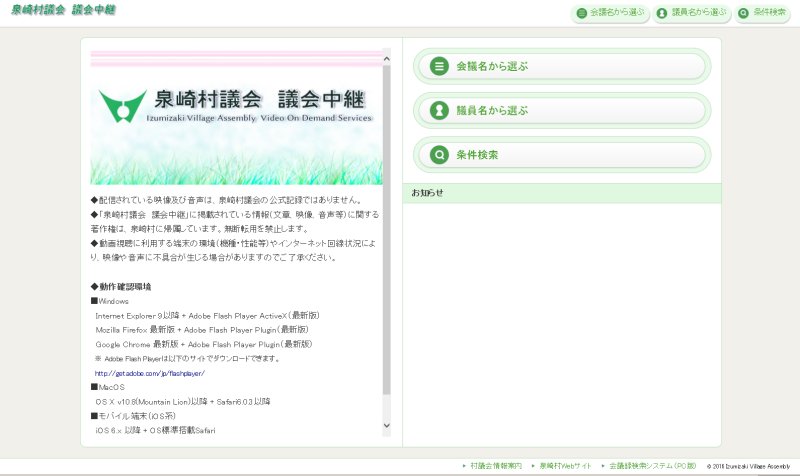This screenshot has height=476, width=800.
Task: Open the 泉崎村Webサイト footer link
Action: (x=565, y=466)
